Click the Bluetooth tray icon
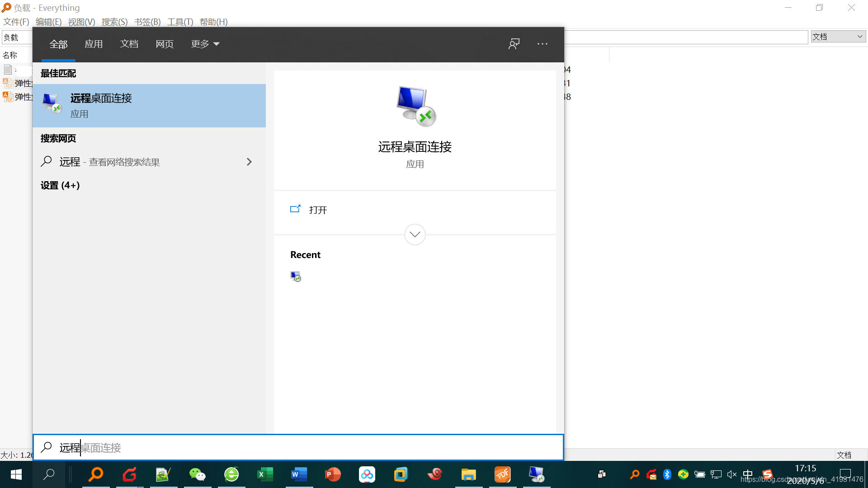868x488 pixels. (x=667, y=474)
